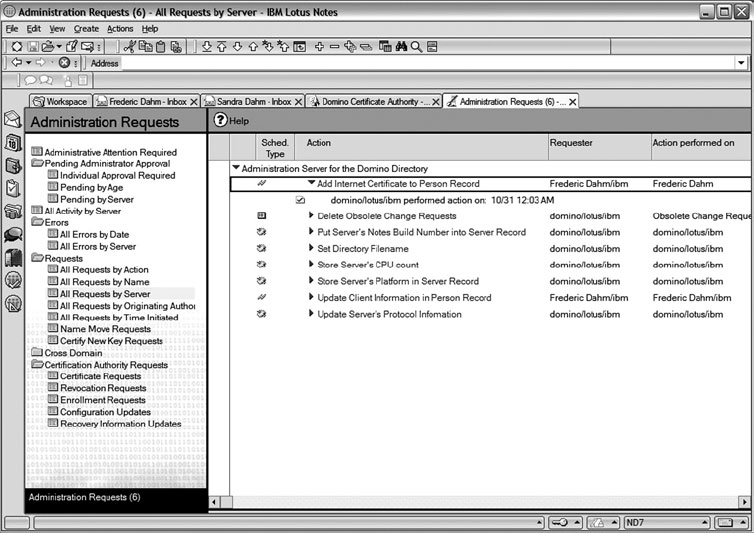
Task: Switch to the Workspace tab
Action: [x=61, y=102]
